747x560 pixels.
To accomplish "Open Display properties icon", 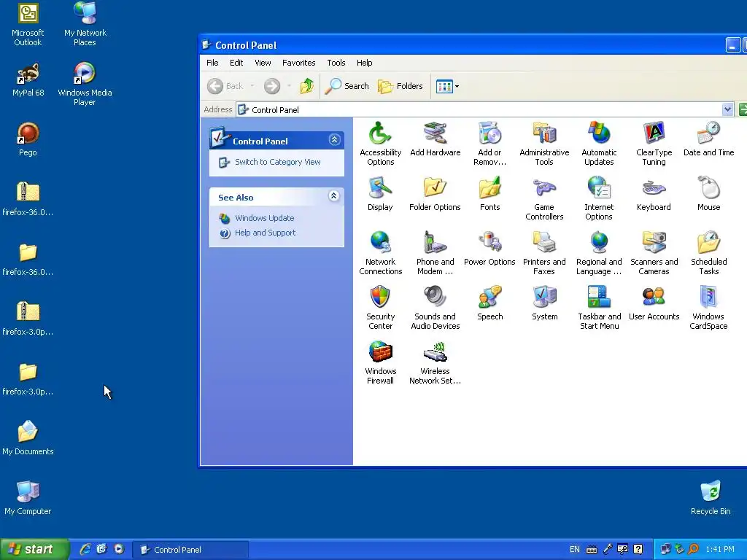I will pos(379,194).
